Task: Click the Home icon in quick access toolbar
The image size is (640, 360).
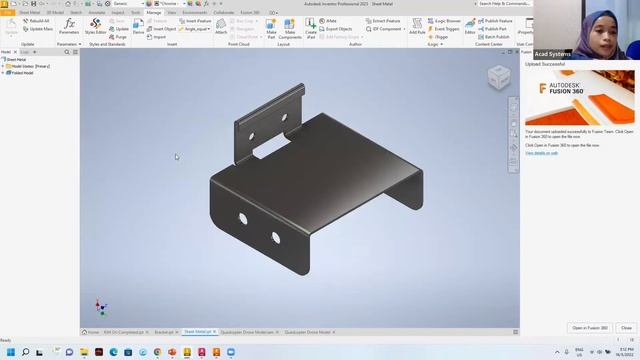Action: tap(68, 4)
